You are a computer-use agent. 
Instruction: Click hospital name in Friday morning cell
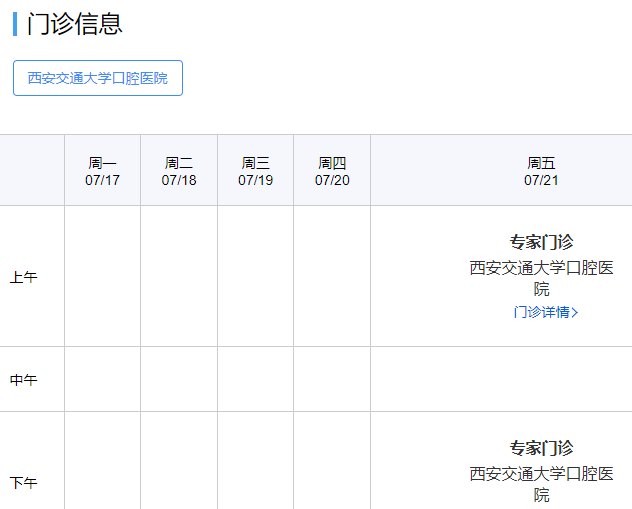541,277
